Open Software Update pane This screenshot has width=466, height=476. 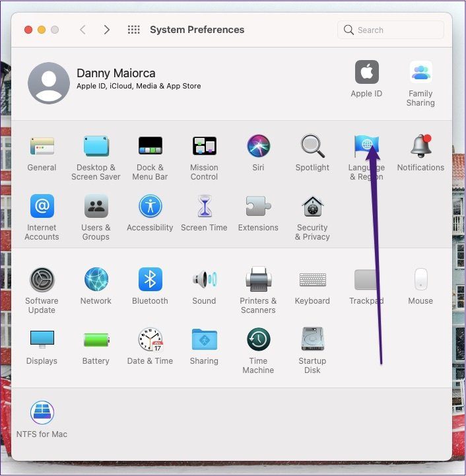click(x=42, y=279)
